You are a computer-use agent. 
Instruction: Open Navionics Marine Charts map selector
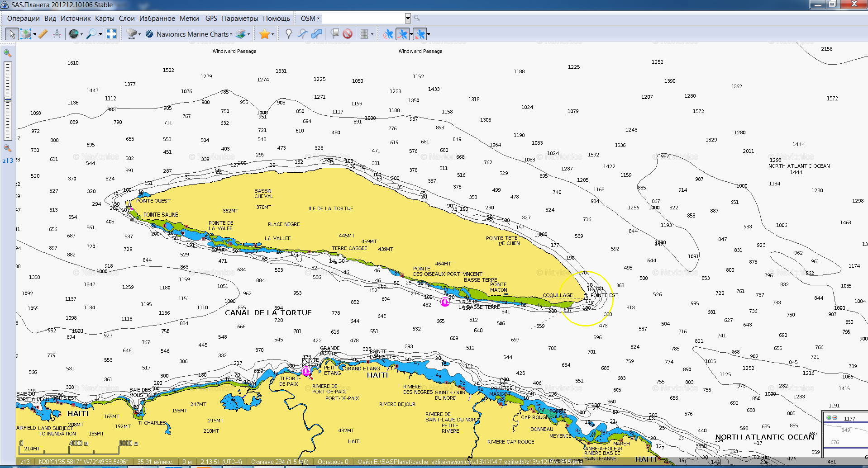click(189, 34)
